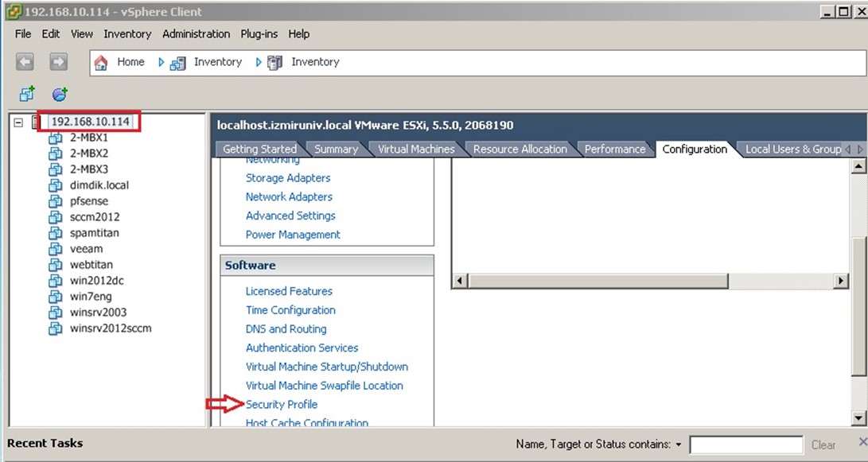The width and height of the screenshot is (868, 462).
Task: Switch to the Summary tab
Action: coord(336,149)
